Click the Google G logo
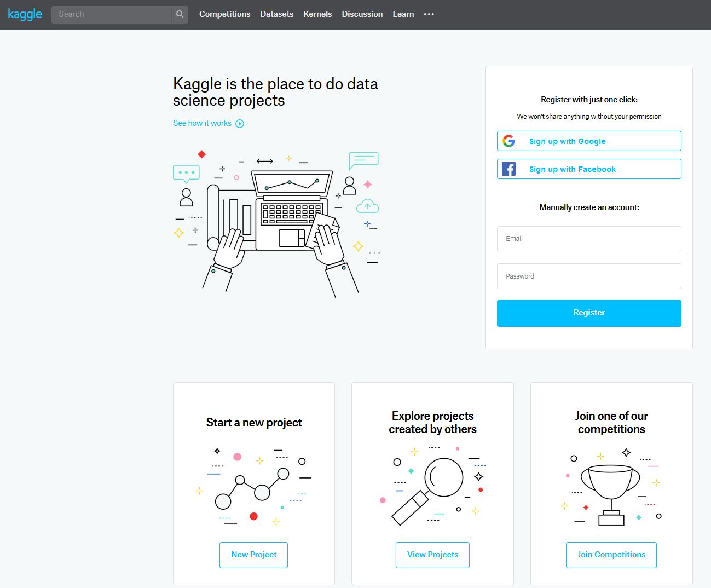The width and height of the screenshot is (711, 588). pos(508,141)
